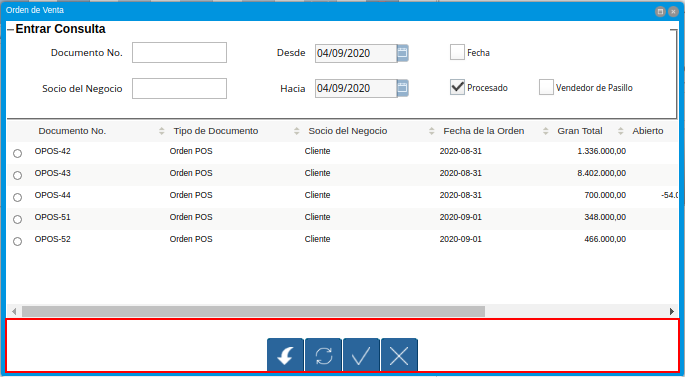Image resolution: width=685 pixels, height=377 pixels.
Task: Click 2020-09-01 date in OPOS-51 row
Action: (460, 217)
